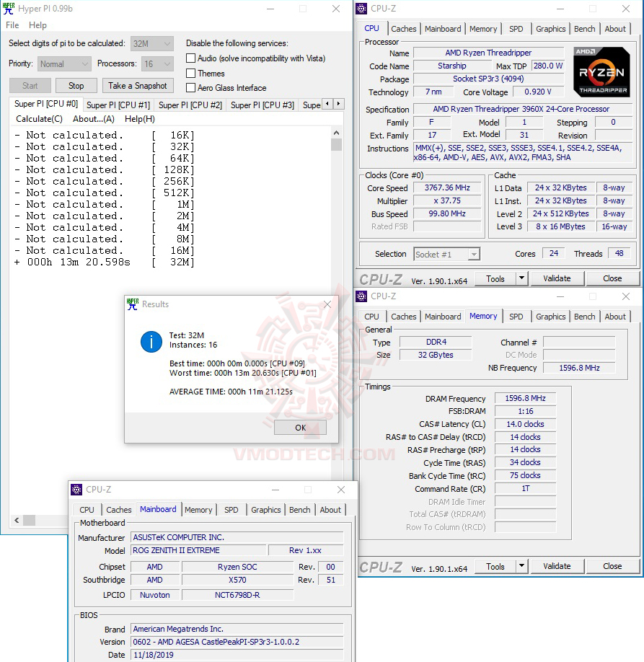Close the Results dialog with X

tap(327, 304)
